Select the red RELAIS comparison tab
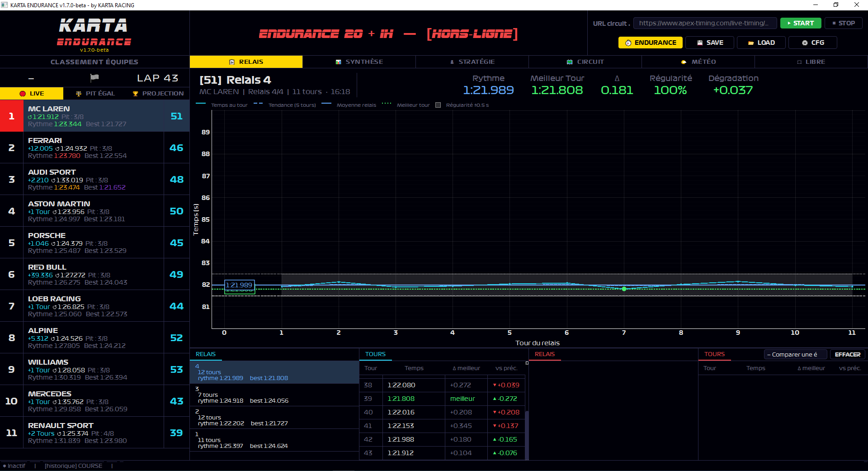The width and height of the screenshot is (868, 471). tap(545, 354)
